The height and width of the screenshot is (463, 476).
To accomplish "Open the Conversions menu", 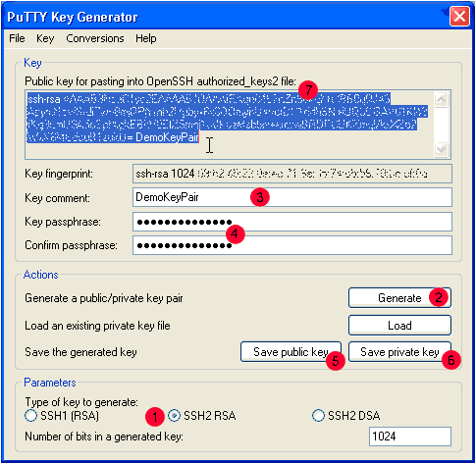I will click(x=95, y=38).
